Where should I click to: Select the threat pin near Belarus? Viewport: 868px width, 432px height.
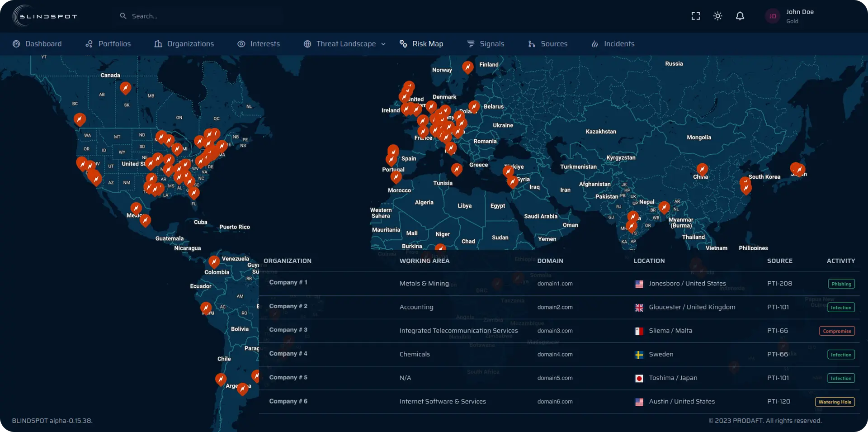click(474, 107)
